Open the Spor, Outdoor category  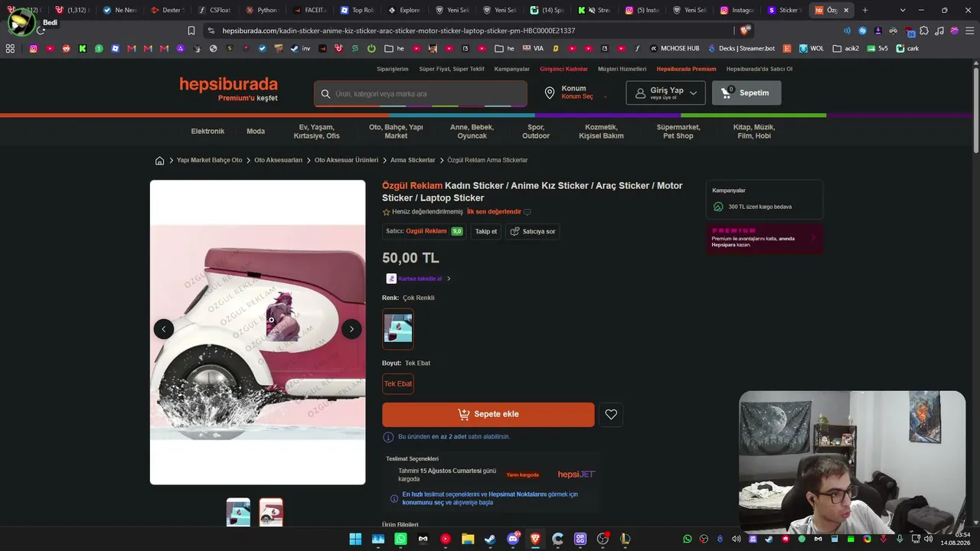536,132
